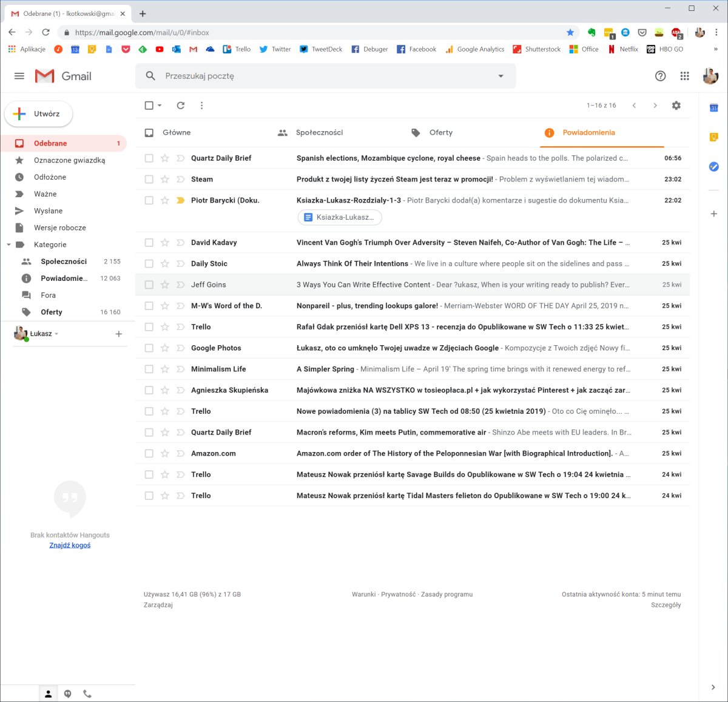Open search options dropdown arrow

(x=501, y=76)
